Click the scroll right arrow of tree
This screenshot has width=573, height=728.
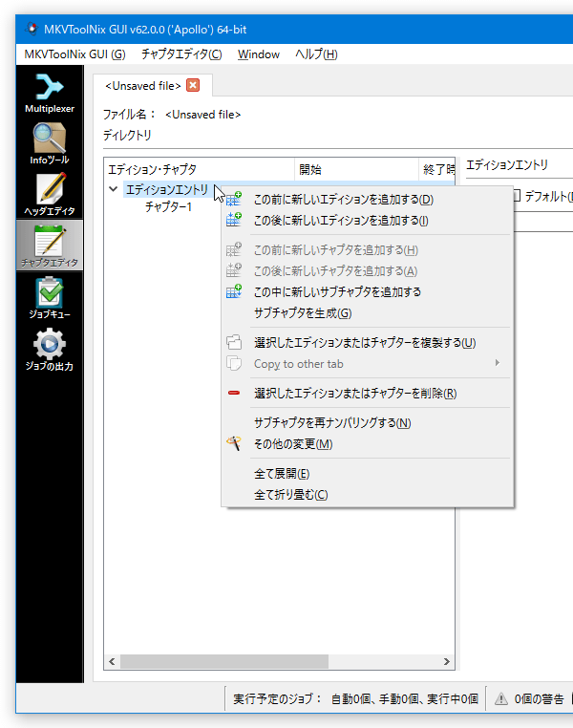[446, 661]
